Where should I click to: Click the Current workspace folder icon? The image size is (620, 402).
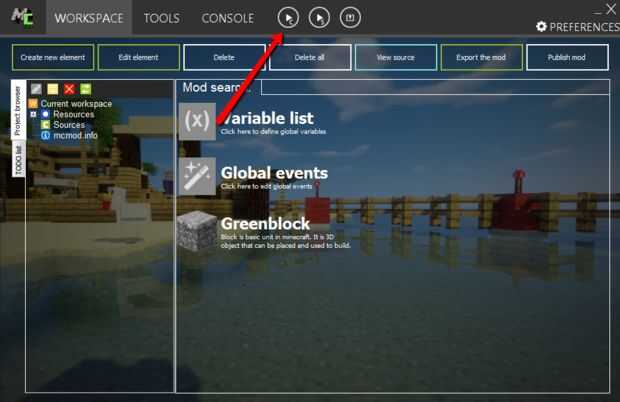[x=33, y=104]
